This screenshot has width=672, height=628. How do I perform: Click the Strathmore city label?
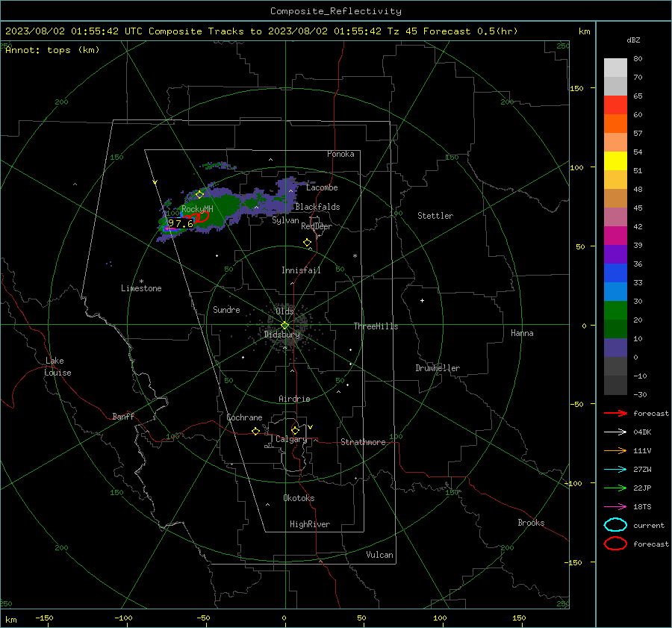point(364,442)
